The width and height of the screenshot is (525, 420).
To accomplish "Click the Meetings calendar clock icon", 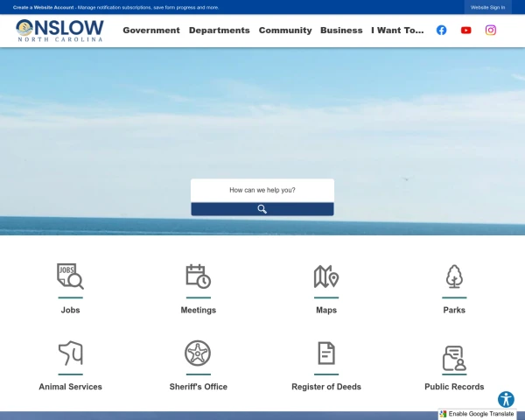I will (199, 276).
